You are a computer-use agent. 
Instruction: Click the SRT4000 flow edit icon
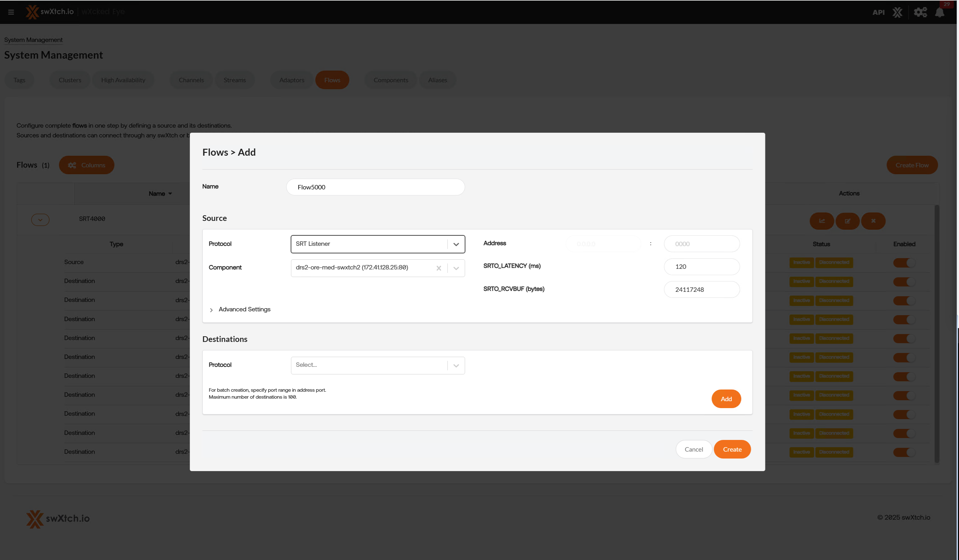click(x=847, y=221)
